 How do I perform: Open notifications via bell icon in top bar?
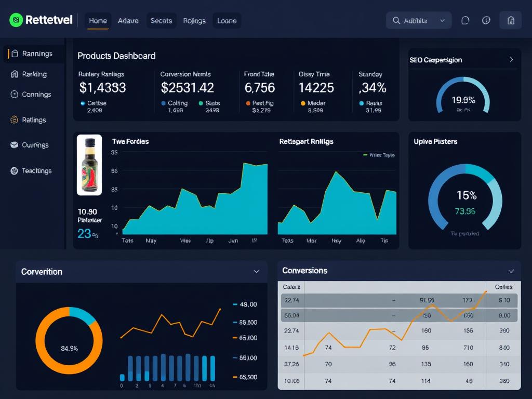tap(465, 20)
